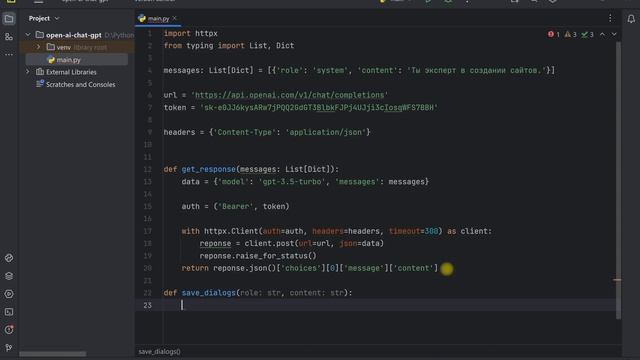640x360 pixels.
Task: Click save_dialogs() breadcrumb
Action: tap(159, 351)
